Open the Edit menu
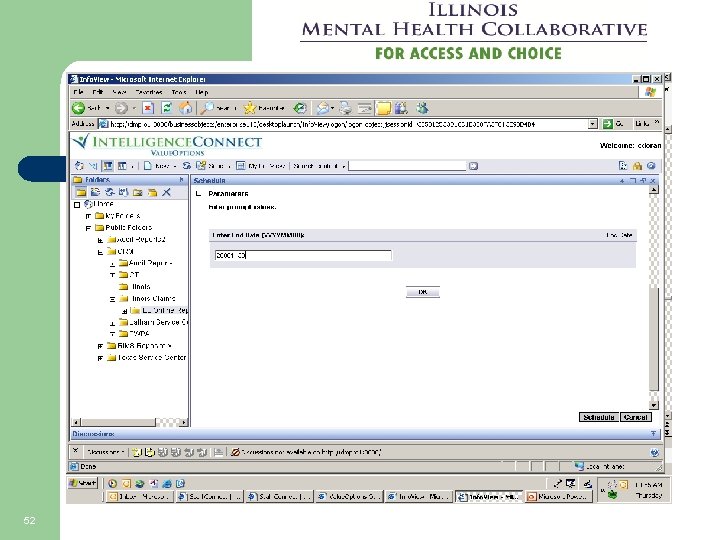The height and width of the screenshot is (540, 720). (97, 92)
